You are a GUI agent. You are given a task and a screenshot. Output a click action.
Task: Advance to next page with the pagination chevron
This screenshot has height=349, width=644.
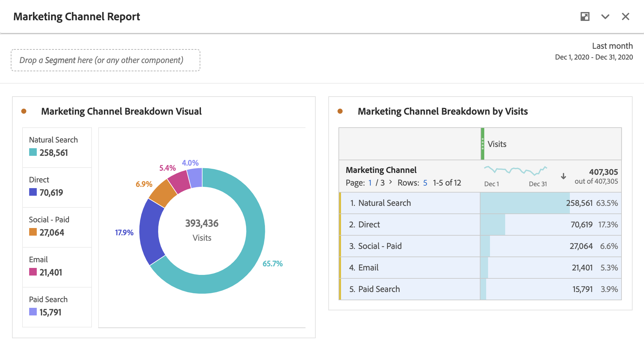[390, 183]
